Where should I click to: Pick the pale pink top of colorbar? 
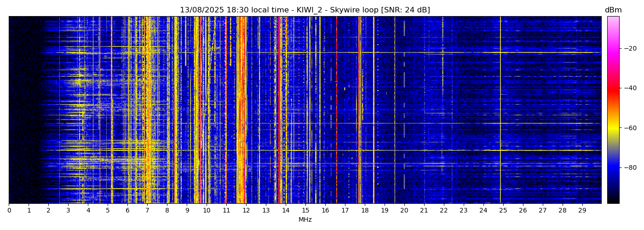(613, 19)
